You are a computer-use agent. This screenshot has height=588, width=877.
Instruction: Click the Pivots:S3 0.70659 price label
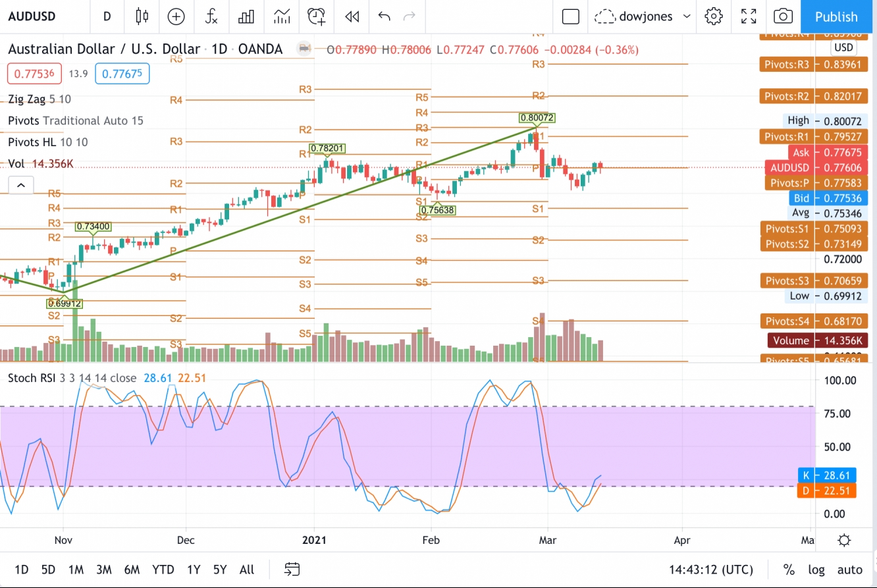click(x=813, y=281)
